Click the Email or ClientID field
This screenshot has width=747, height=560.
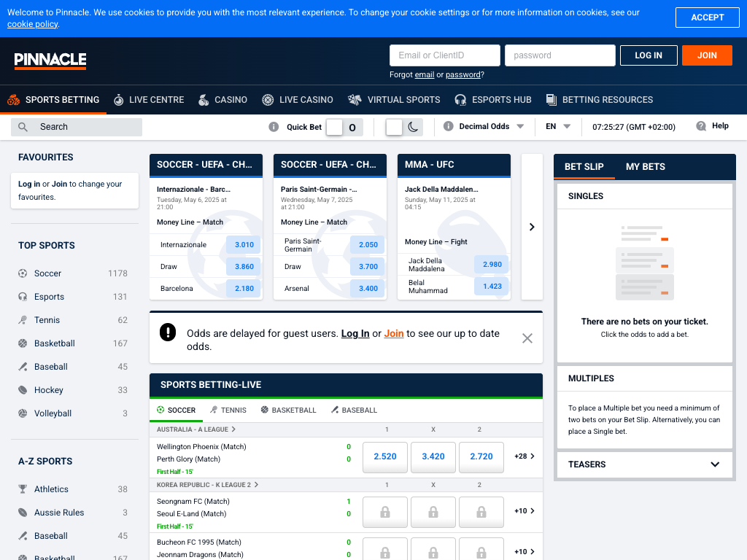445,55
